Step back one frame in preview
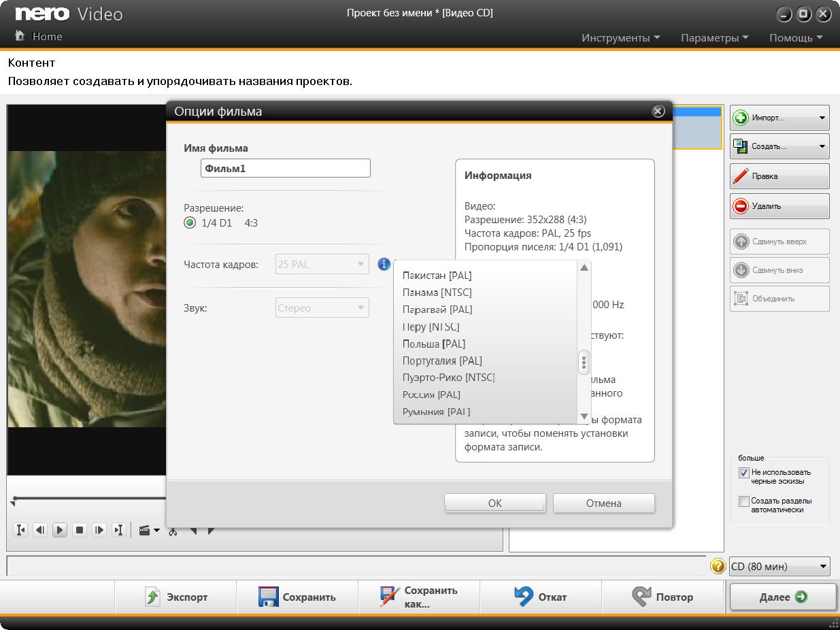This screenshot has height=630, width=840. tap(40, 530)
